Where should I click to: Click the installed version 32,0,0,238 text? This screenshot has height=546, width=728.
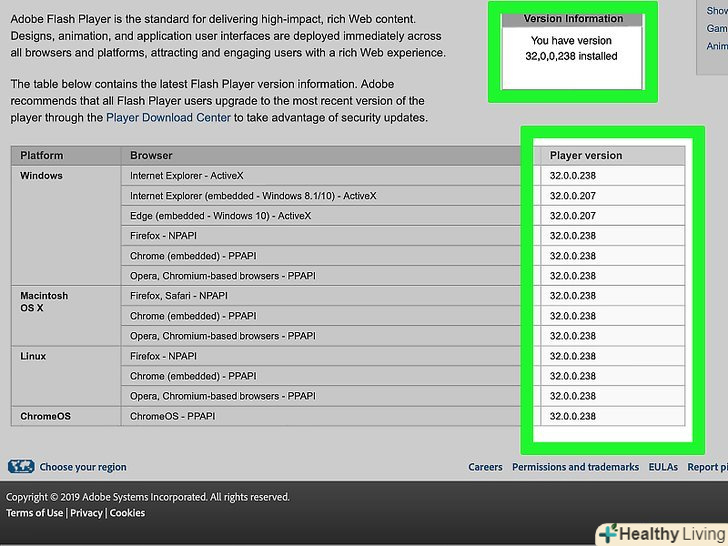572,56
